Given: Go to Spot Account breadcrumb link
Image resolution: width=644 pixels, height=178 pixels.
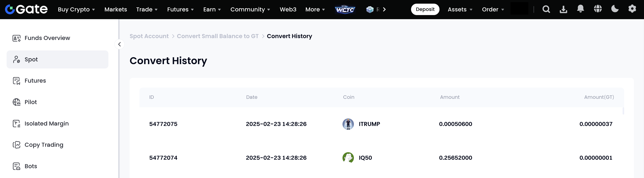Looking at the screenshot, I should (x=149, y=36).
